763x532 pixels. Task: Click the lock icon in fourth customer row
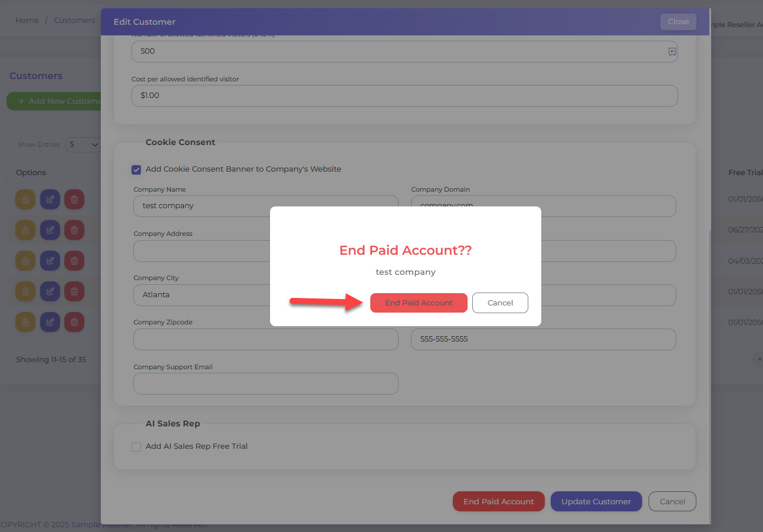25,291
